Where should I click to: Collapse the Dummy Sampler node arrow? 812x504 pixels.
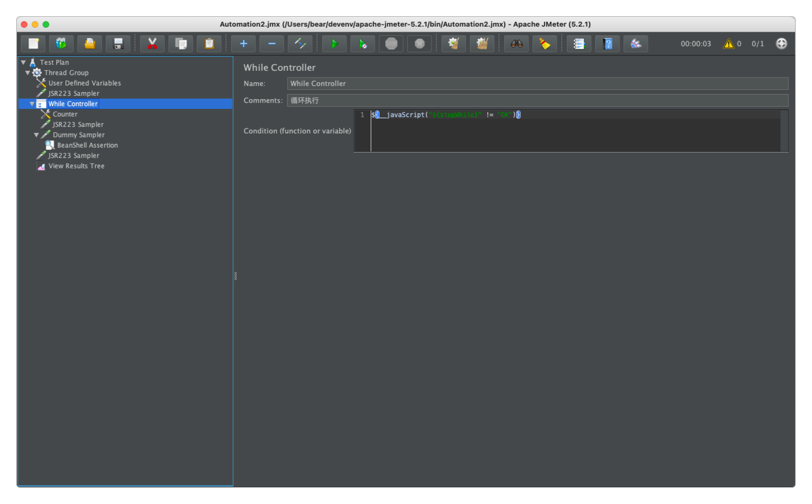(37, 135)
